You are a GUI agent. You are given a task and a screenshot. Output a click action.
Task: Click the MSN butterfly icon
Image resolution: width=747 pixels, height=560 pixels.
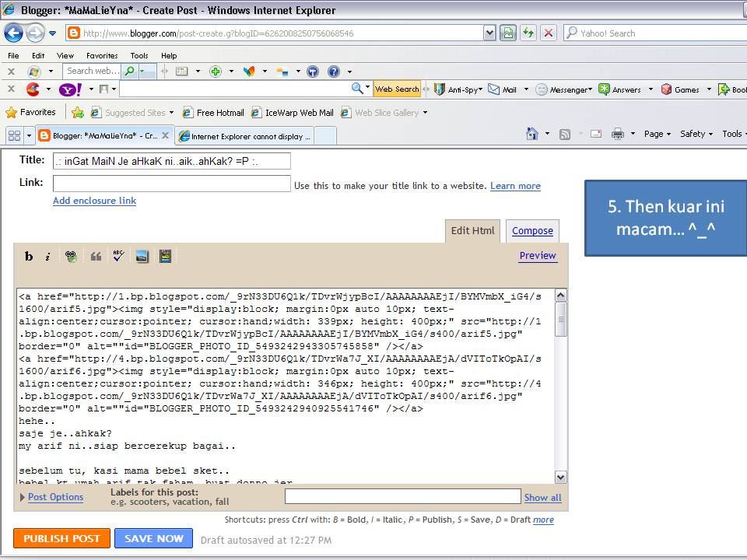[x=249, y=72]
